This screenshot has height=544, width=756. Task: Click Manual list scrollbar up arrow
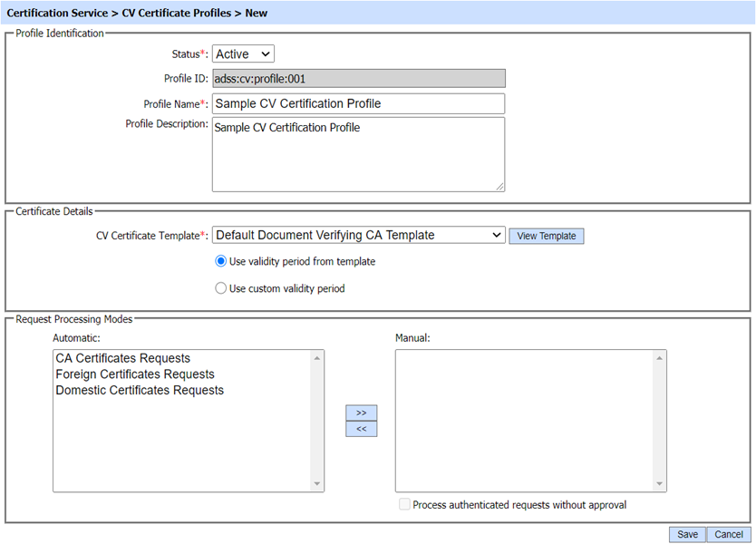(659, 358)
